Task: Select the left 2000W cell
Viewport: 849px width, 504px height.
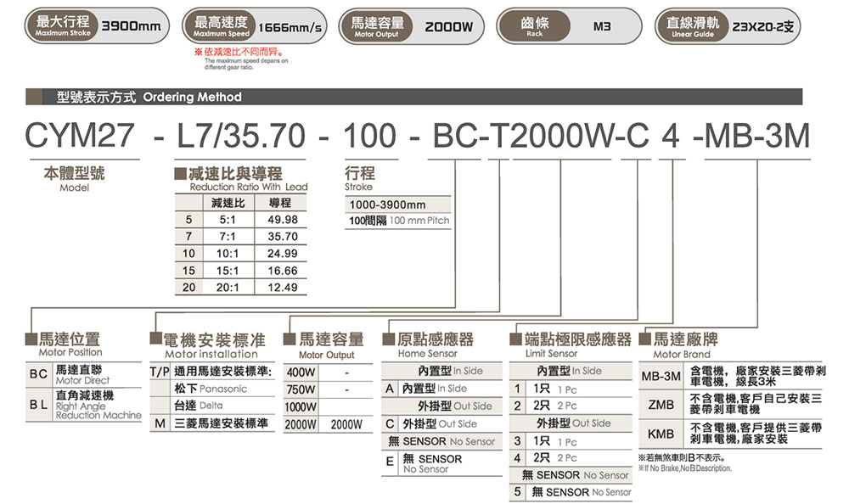Action: (301, 424)
